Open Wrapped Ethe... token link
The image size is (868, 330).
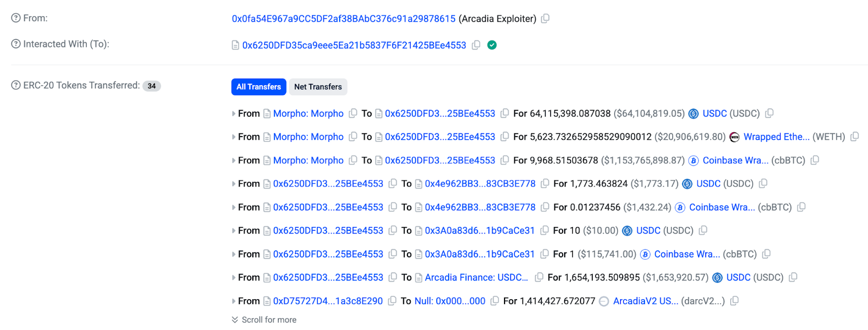pyautogui.click(x=776, y=137)
